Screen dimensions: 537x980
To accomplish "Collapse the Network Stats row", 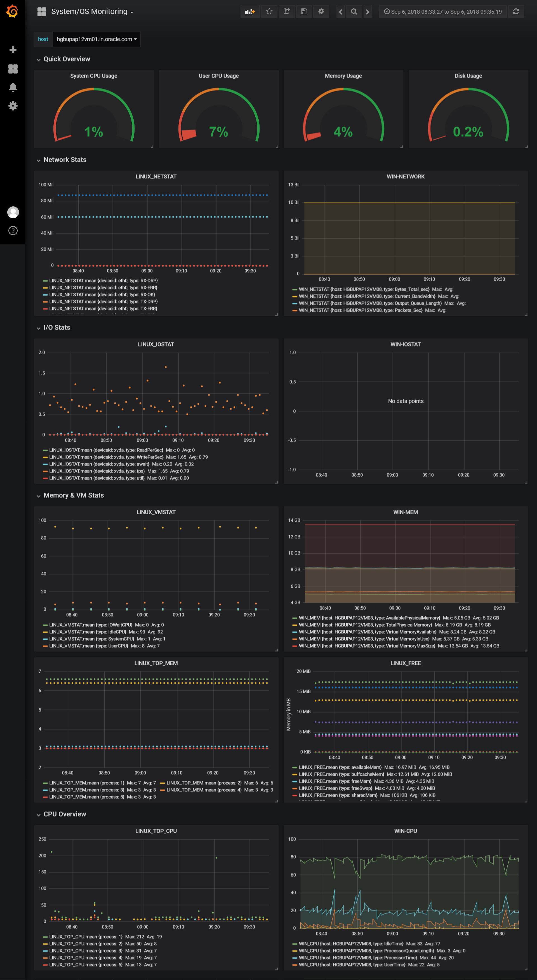I will click(x=65, y=160).
